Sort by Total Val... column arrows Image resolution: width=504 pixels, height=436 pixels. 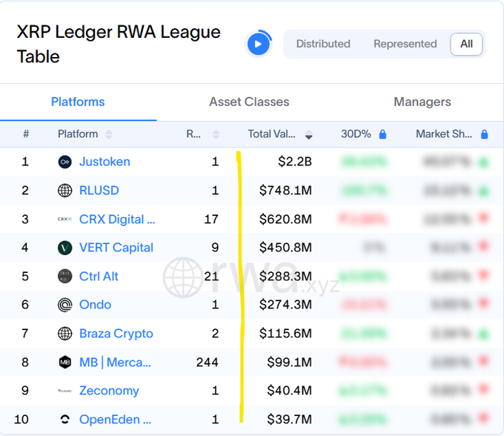pyautogui.click(x=308, y=134)
